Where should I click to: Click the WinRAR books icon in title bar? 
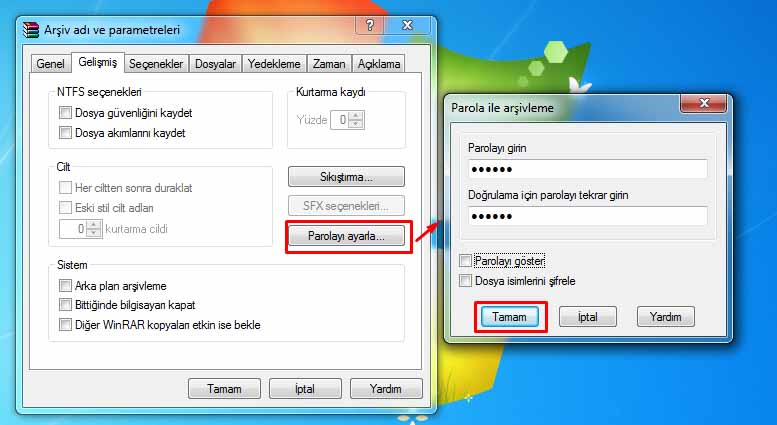click(31, 30)
